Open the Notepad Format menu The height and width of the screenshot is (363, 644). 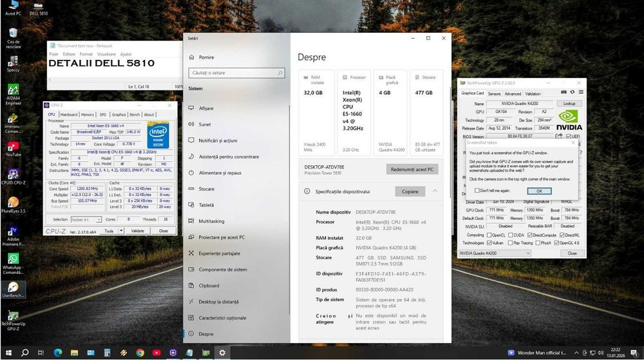[86, 54]
